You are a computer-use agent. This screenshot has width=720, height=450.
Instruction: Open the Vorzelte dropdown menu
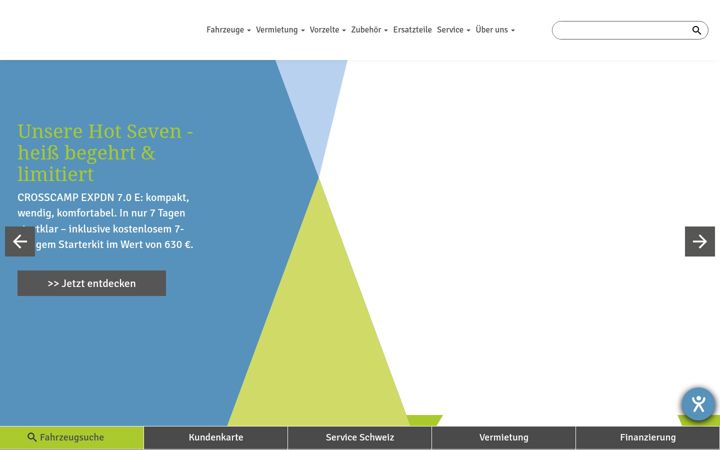click(327, 30)
